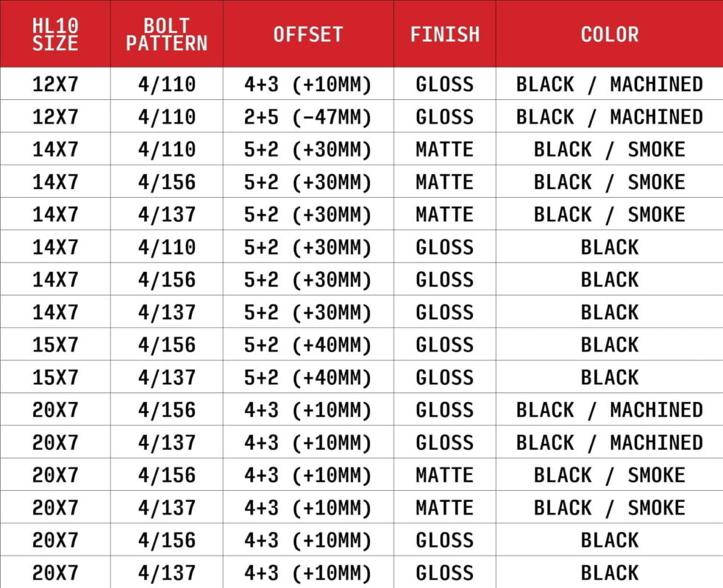Select the "BOLT PATTERN" column header
The width and height of the screenshot is (723, 588).
pyautogui.click(x=166, y=35)
